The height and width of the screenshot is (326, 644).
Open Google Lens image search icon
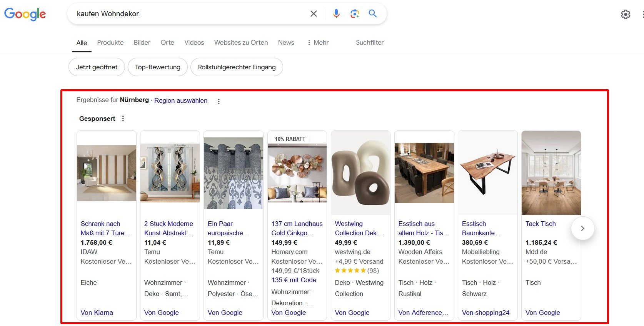[x=355, y=14]
